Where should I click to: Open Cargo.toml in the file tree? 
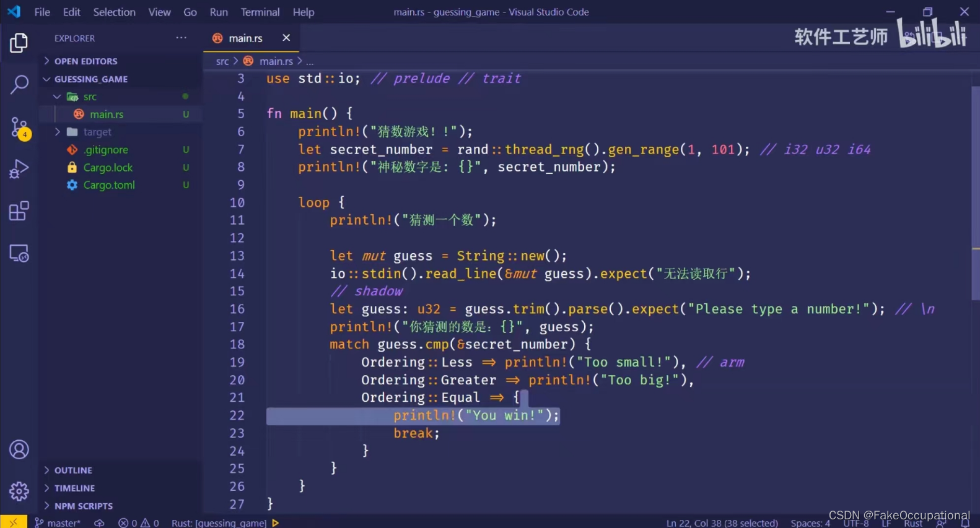109,185
